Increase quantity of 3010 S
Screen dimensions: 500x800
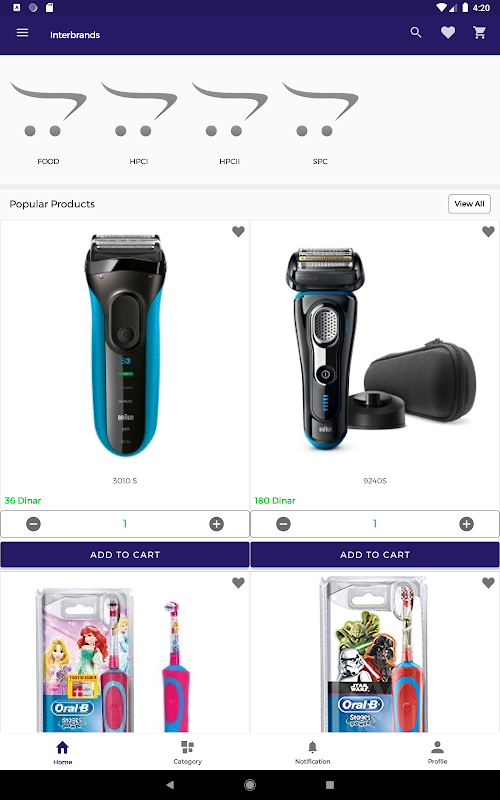coord(216,524)
